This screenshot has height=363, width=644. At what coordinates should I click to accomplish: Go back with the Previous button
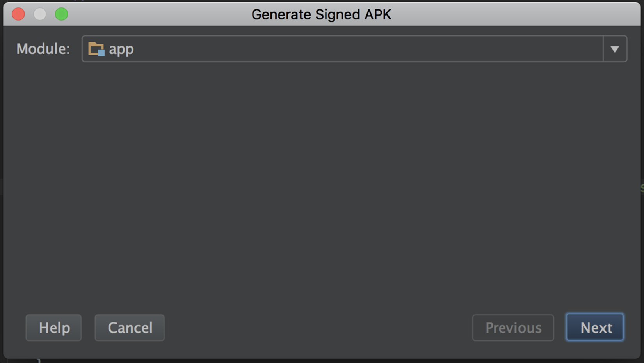click(513, 328)
